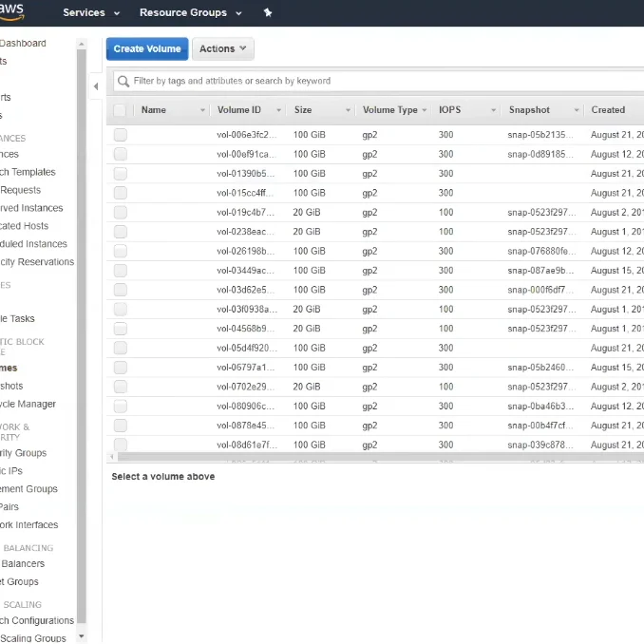
Task: Click volume ID vol-03f0938a
Action: point(247,310)
